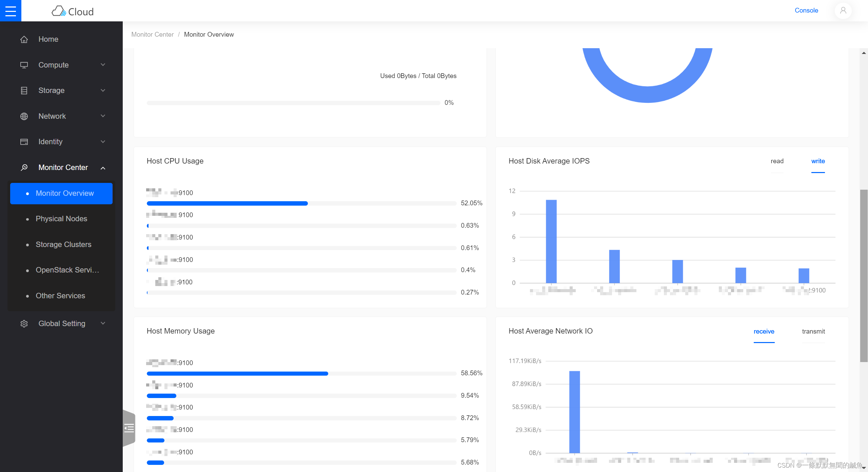Click the Network globe icon
Viewport: 868px width, 472px height.
[x=24, y=116]
